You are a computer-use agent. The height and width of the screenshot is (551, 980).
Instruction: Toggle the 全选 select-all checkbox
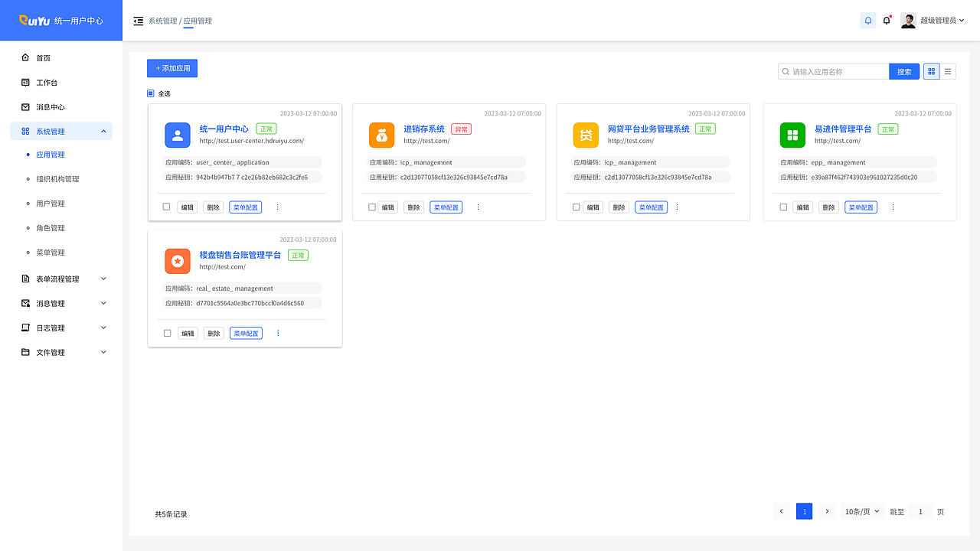[151, 93]
